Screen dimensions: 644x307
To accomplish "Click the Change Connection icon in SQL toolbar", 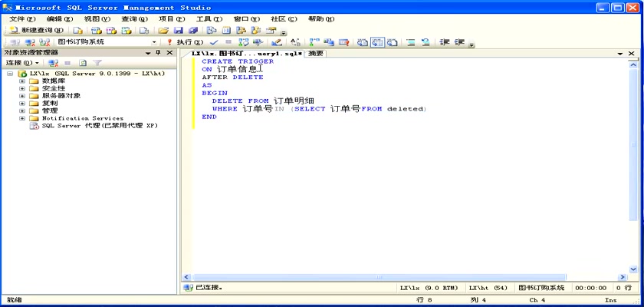I will tap(44, 42).
